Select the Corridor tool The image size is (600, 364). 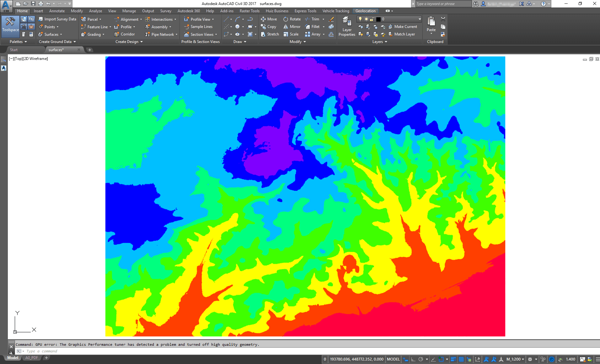[x=125, y=34]
